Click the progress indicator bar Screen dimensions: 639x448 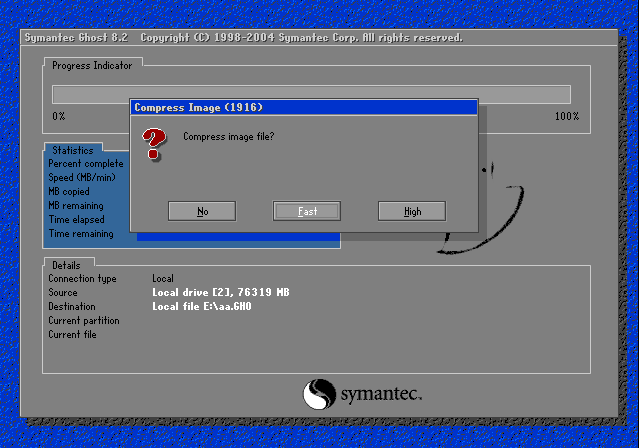311,94
